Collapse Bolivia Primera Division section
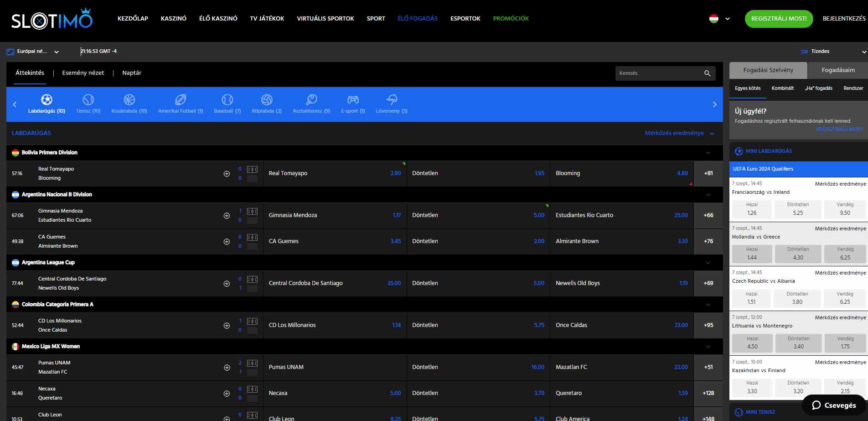Image resolution: width=868 pixels, height=421 pixels. [708, 153]
